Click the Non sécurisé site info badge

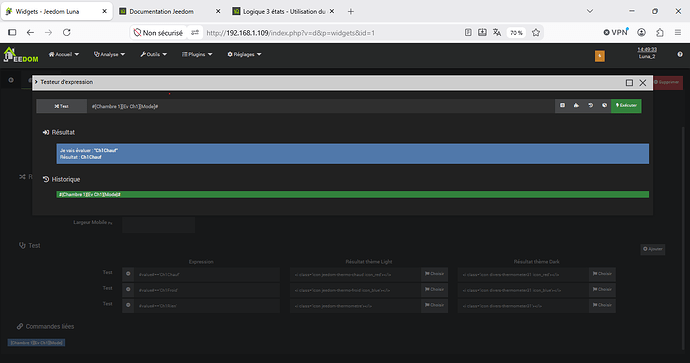[x=158, y=33]
